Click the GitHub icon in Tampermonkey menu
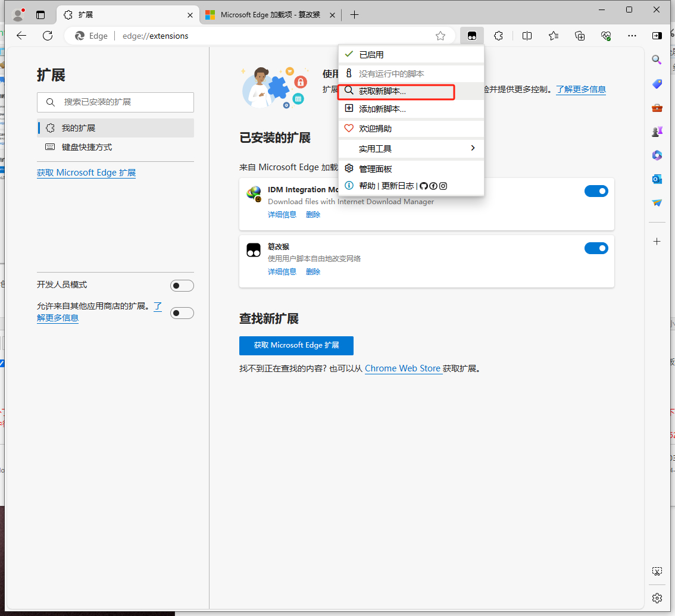 coord(424,186)
